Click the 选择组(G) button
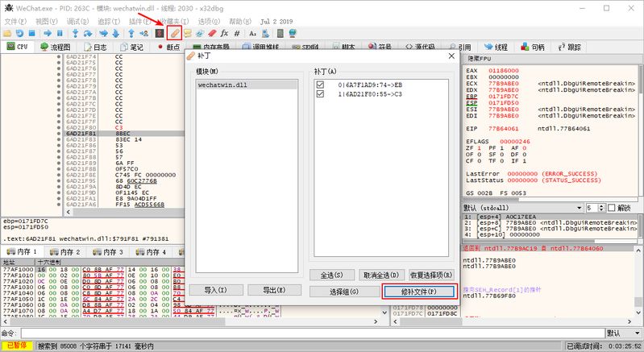This screenshot has width=644, height=352. tap(345, 292)
